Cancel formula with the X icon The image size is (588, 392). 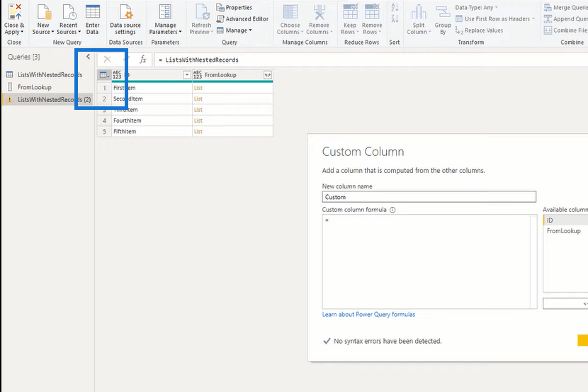point(107,60)
